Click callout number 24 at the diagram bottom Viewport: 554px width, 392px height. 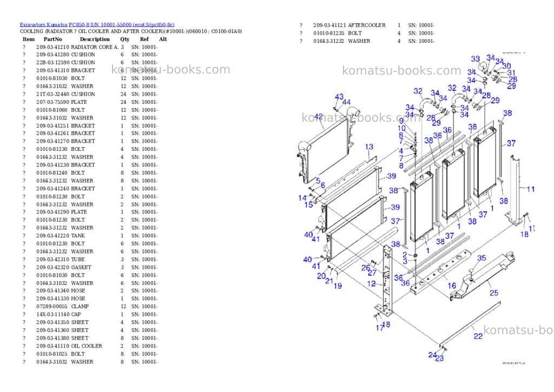(x=432, y=355)
